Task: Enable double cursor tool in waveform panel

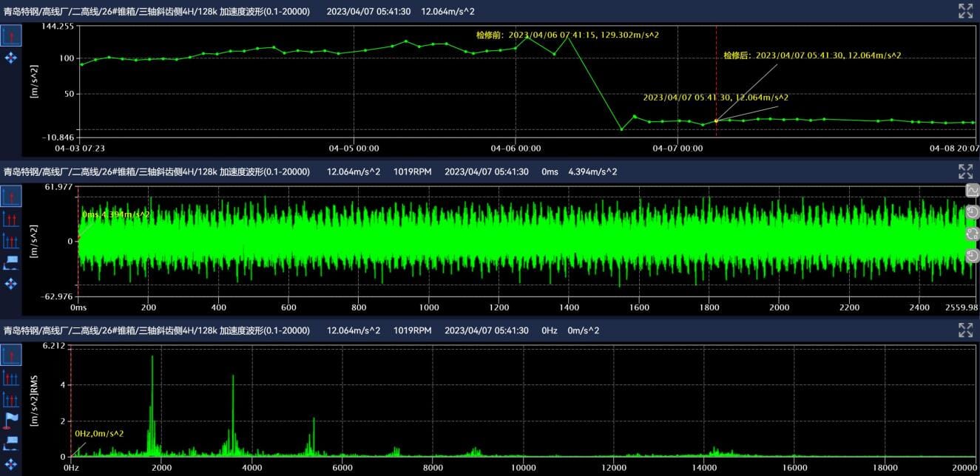Action: pos(10,218)
